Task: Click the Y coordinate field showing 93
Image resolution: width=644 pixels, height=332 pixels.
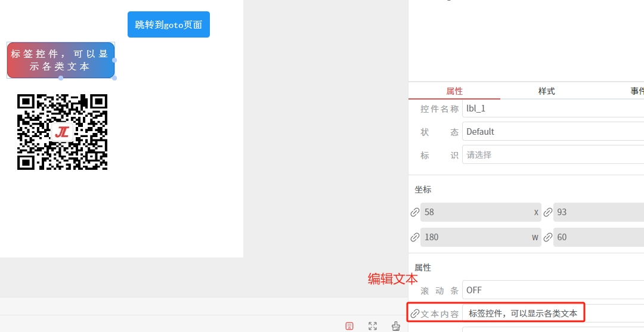Action: (599, 212)
